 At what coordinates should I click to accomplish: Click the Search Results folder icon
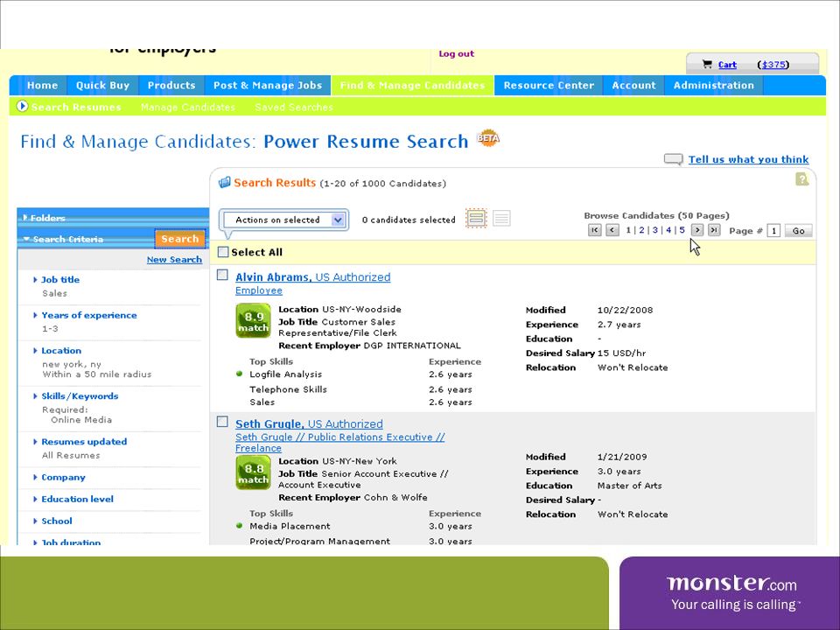click(225, 183)
